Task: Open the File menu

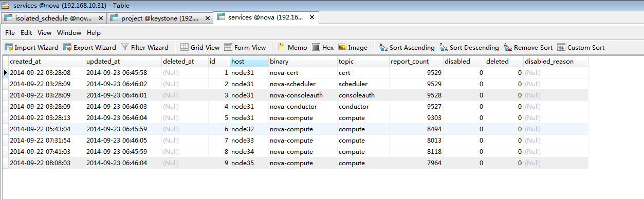Action: pos(10,33)
